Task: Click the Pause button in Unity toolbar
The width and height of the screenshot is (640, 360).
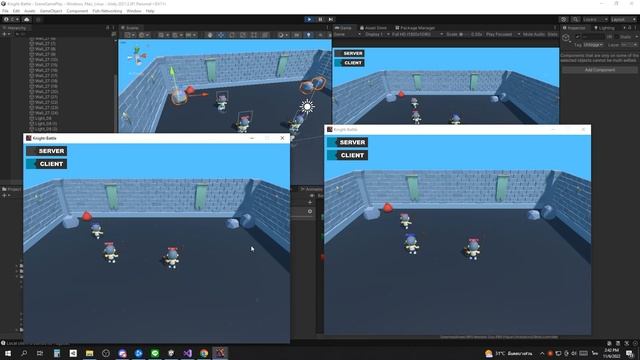Action: click(x=320, y=19)
